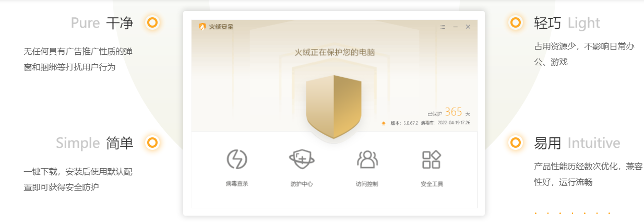
Task: Click the Simple 简单 heading
Action: [94, 143]
